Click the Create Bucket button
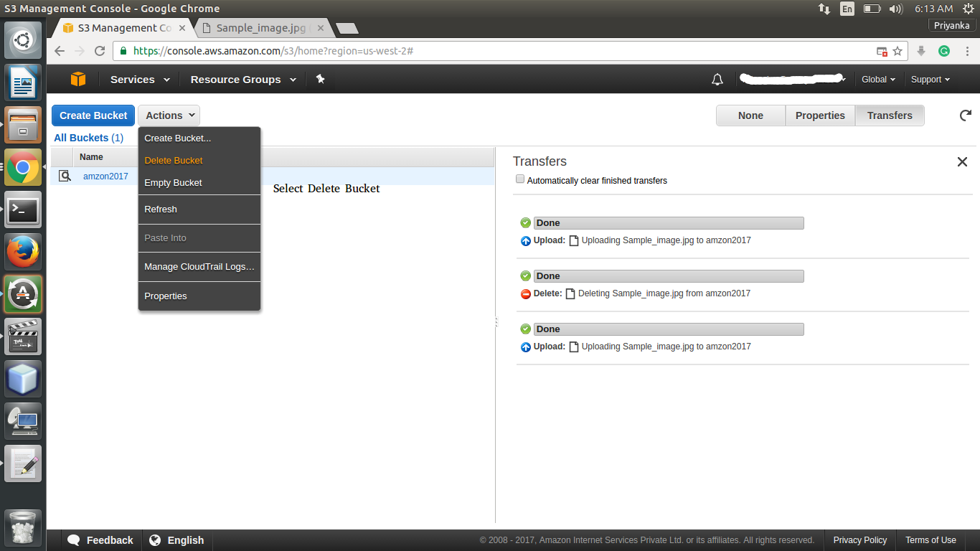The height and width of the screenshot is (551, 980). coord(93,115)
